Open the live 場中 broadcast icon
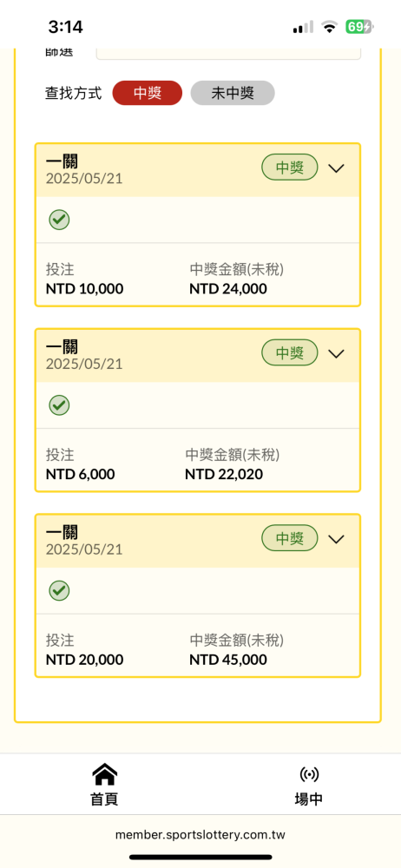 pos(308,774)
